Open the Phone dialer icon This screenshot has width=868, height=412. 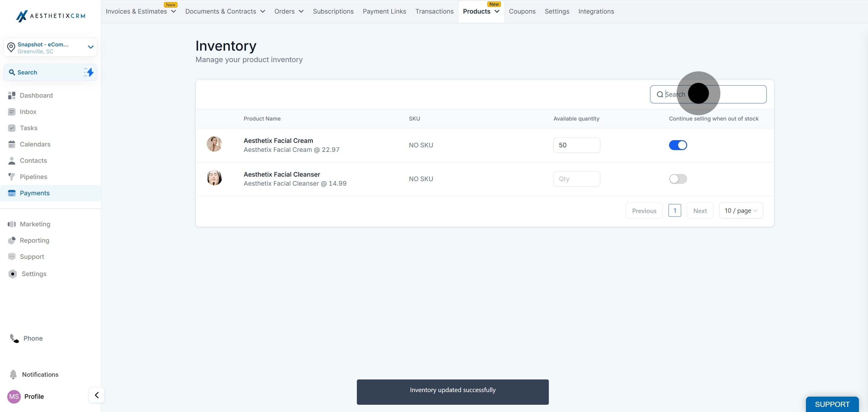click(14, 338)
